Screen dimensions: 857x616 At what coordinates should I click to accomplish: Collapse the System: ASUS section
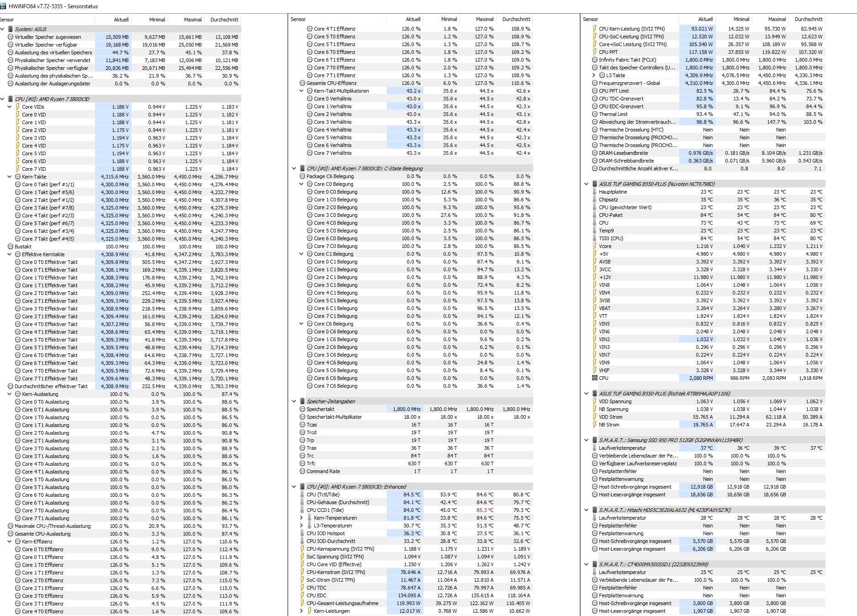point(3,29)
